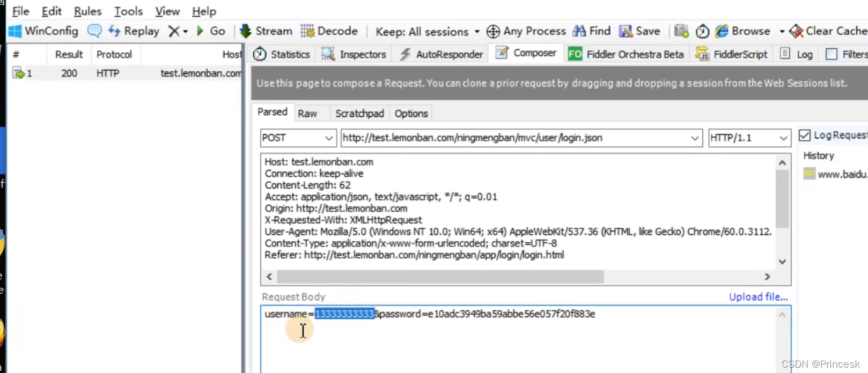Screen dimensions: 868x373
Task: Click headers scrollbar down arrow
Action: pyautogui.click(x=782, y=262)
